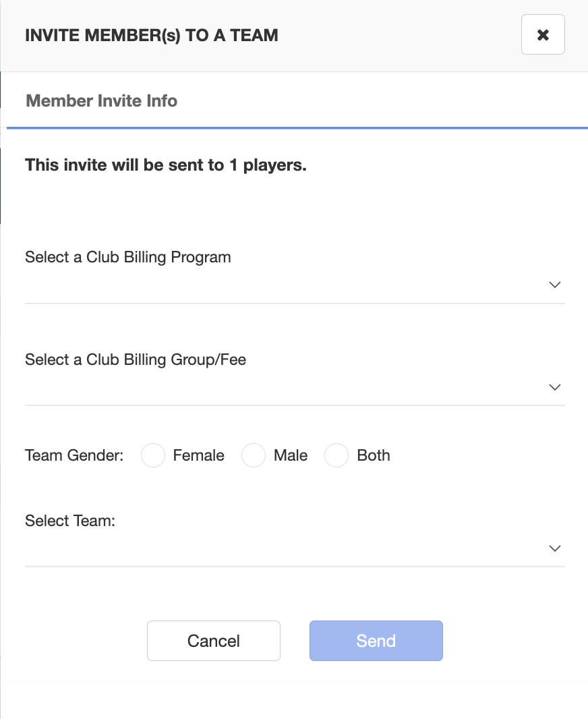Choose the Both radio button
This screenshot has height=719, width=588.
click(x=336, y=455)
